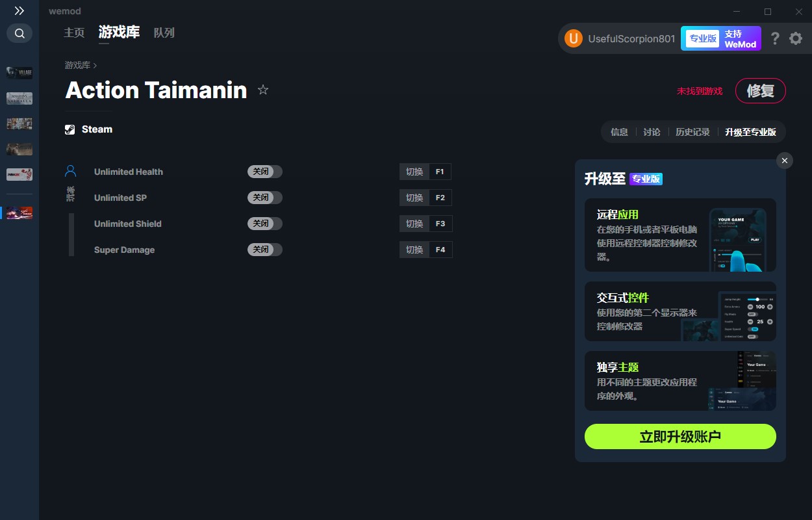Toggle Unlimited SP switch
Screen dimensions: 812x520
pos(265,198)
